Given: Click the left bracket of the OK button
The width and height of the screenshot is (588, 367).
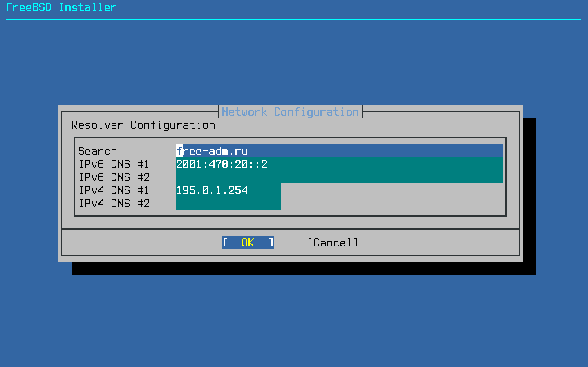Looking at the screenshot, I should point(225,243).
